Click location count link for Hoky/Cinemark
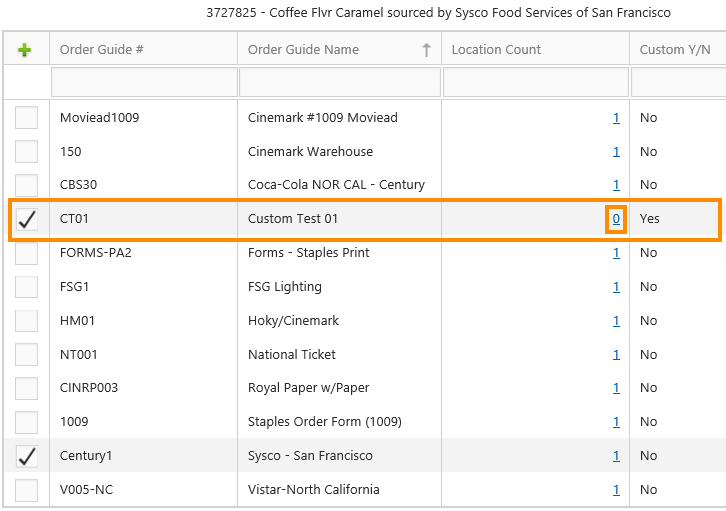The width and height of the screenshot is (726, 511). 616,321
